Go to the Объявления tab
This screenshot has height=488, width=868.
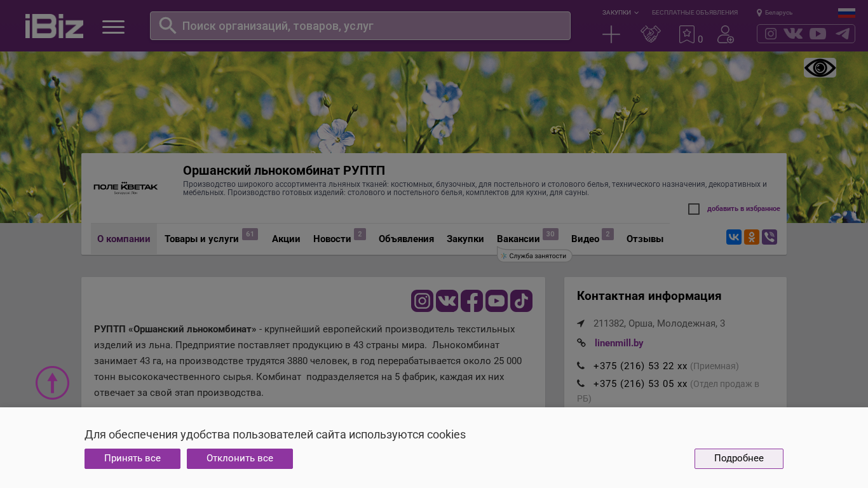(406, 239)
